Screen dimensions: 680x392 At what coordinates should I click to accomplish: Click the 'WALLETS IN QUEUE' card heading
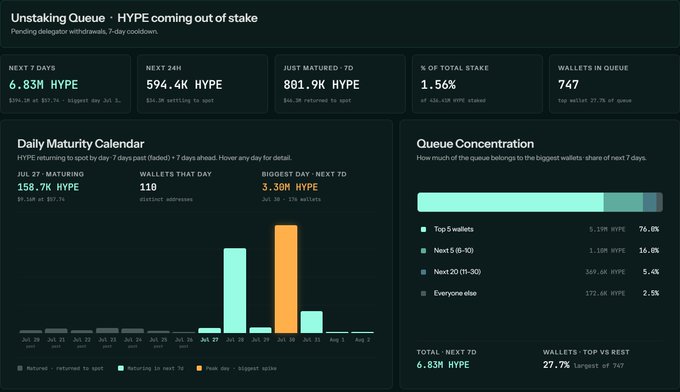(593, 68)
